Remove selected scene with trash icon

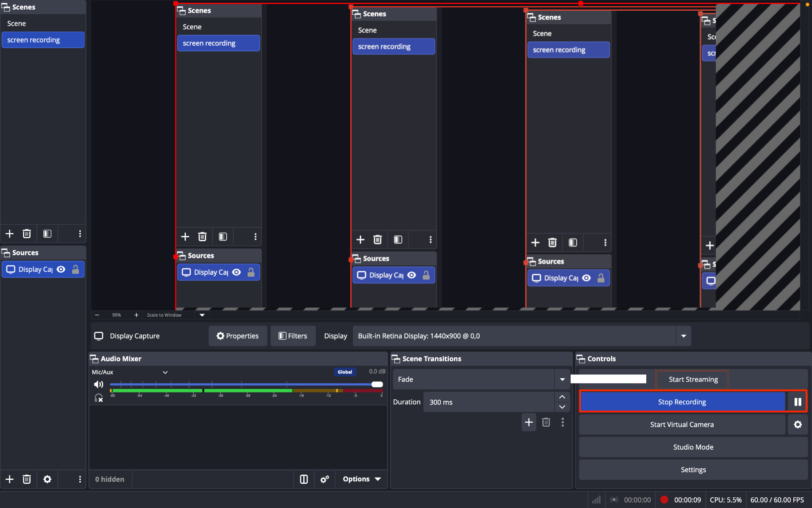click(27, 234)
